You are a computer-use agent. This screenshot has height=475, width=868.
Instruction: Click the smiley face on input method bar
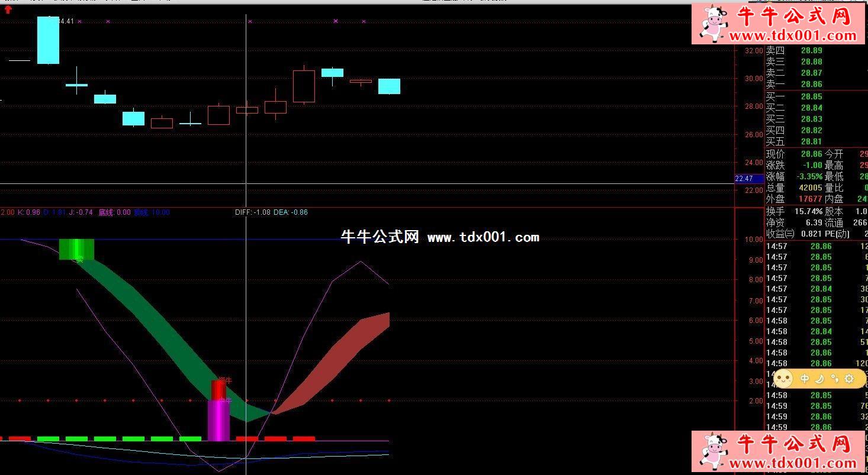(x=784, y=379)
